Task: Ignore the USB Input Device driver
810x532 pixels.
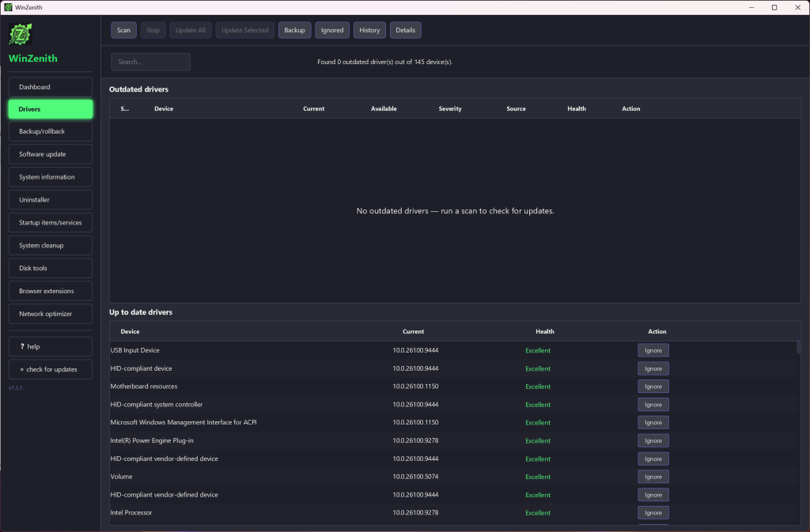Action: tap(653, 350)
